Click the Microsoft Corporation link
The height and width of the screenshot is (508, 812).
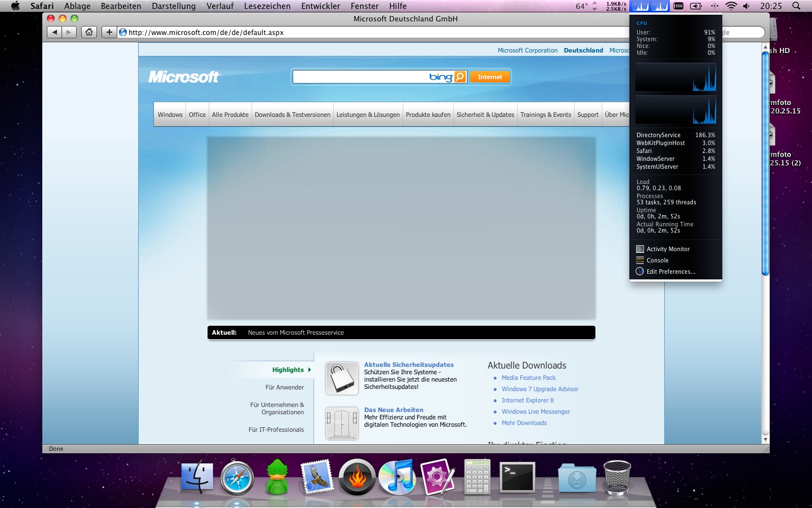point(528,50)
